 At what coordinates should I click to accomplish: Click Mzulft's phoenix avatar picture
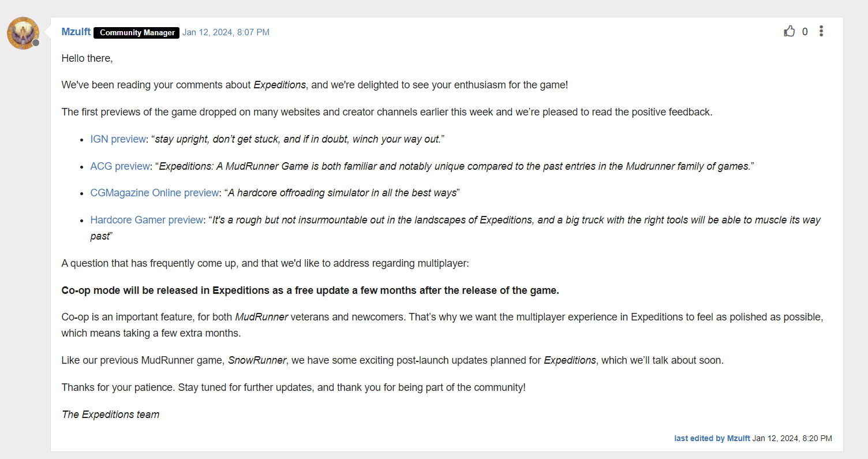click(x=23, y=33)
